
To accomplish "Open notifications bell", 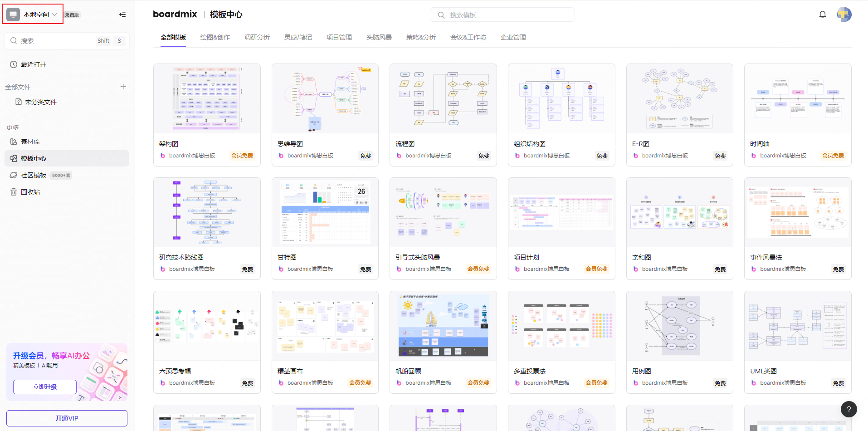I will [822, 15].
